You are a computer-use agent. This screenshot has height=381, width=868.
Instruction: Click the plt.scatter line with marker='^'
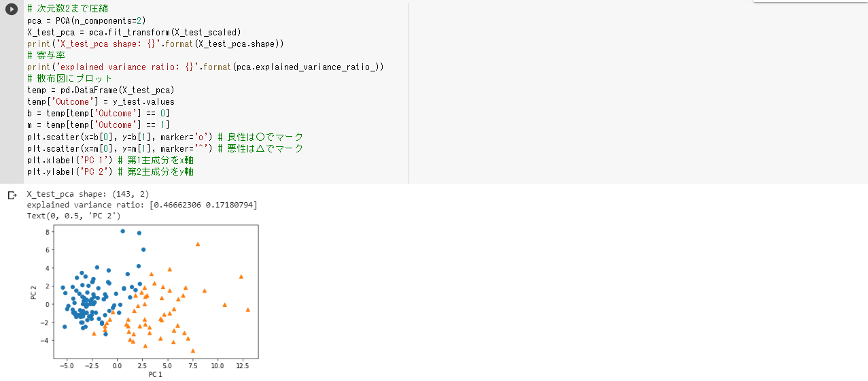tap(165, 148)
